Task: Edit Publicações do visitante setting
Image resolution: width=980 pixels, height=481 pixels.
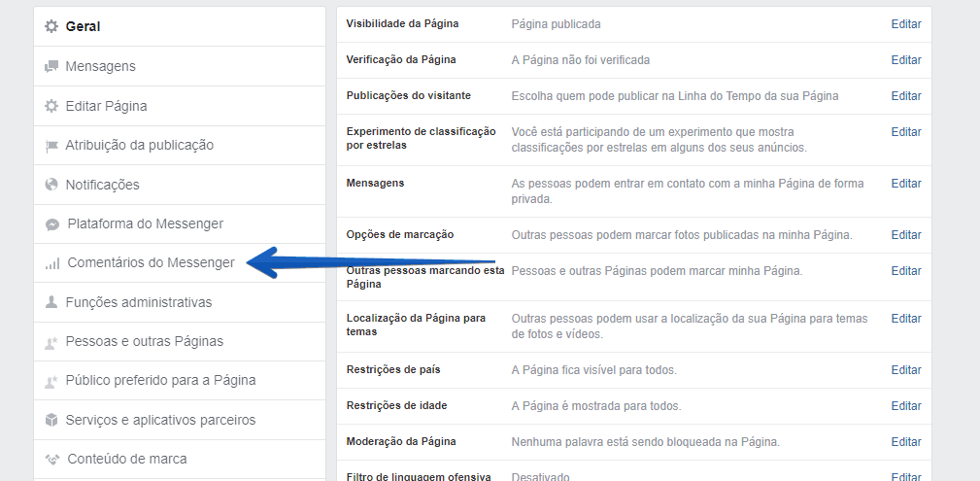Action: 905,96
